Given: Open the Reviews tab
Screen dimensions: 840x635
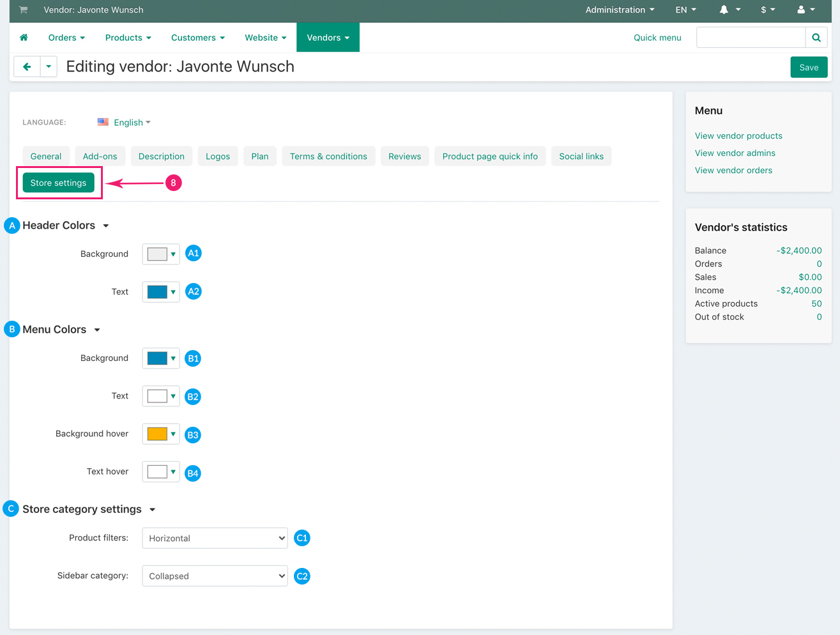Looking at the screenshot, I should tap(405, 157).
